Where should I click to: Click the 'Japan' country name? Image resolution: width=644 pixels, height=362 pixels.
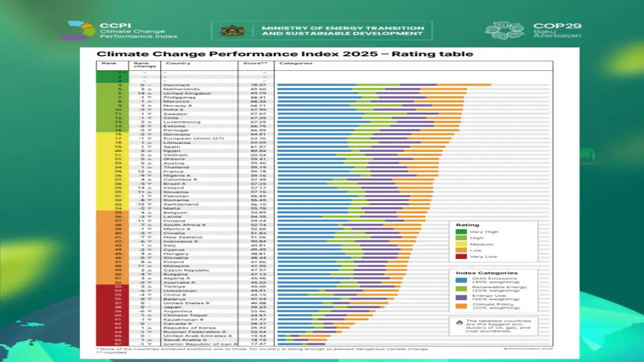click(171, 307)
